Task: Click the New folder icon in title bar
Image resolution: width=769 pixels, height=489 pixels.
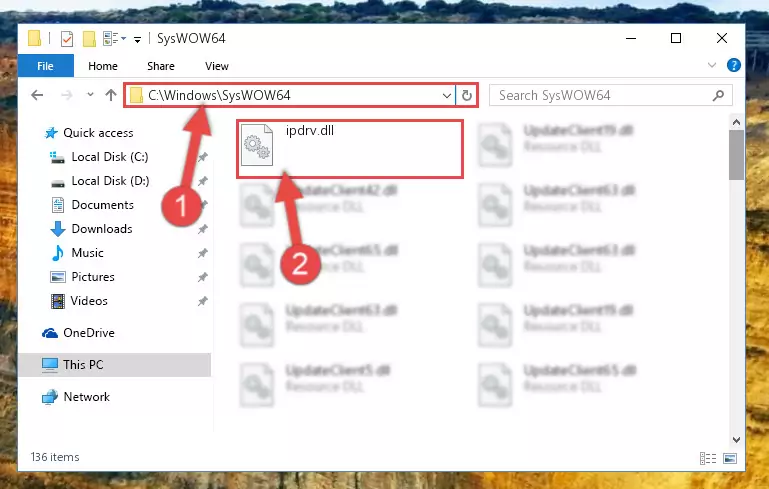Action: pos(89,38)
